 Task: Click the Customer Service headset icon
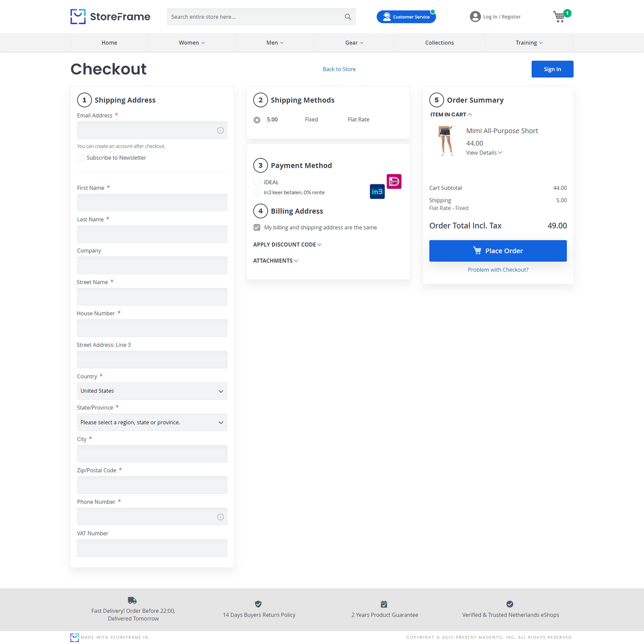[387, 17]
